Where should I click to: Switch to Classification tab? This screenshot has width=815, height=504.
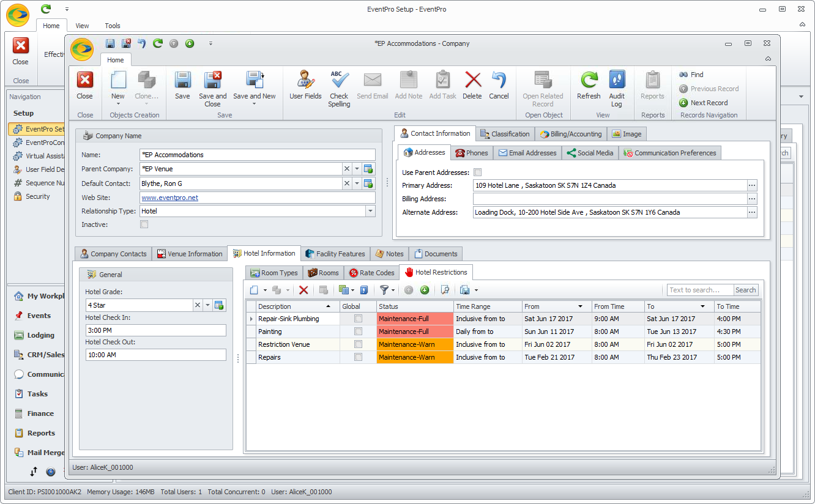coord(505,134)
